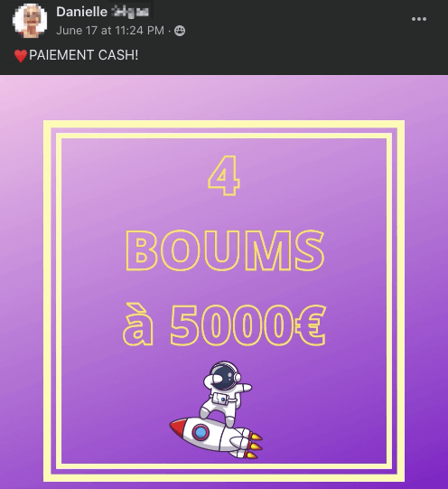This screenshot has width=448, height=489.
Task: Click the BOUMS text in the image
Action: coord(225,250)
